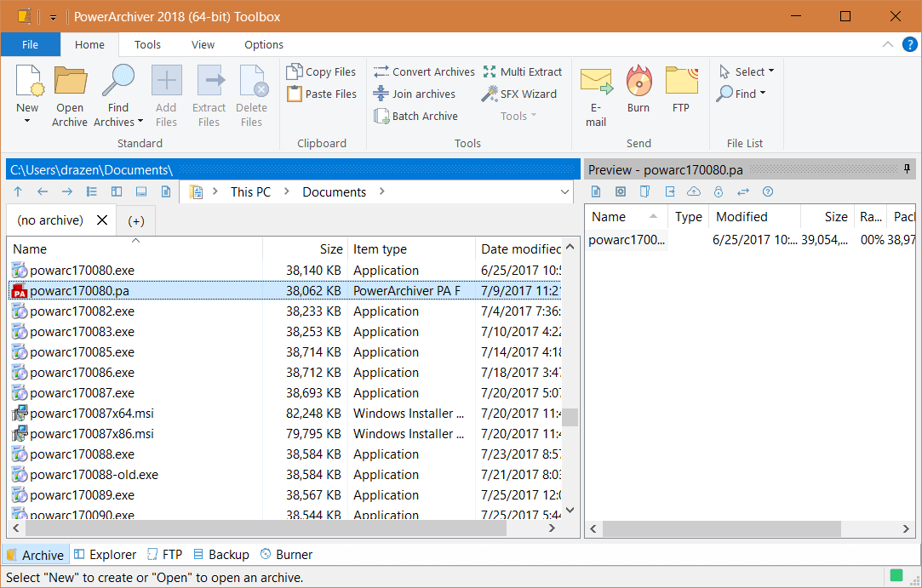Click the file list vertical scrollbar thumb

tap(570, 417)
